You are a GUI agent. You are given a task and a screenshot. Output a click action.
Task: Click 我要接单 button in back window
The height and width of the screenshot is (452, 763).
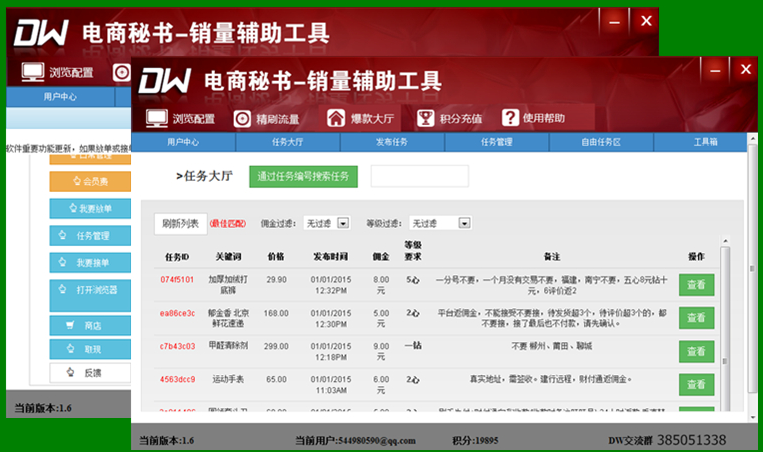point(90,263)
